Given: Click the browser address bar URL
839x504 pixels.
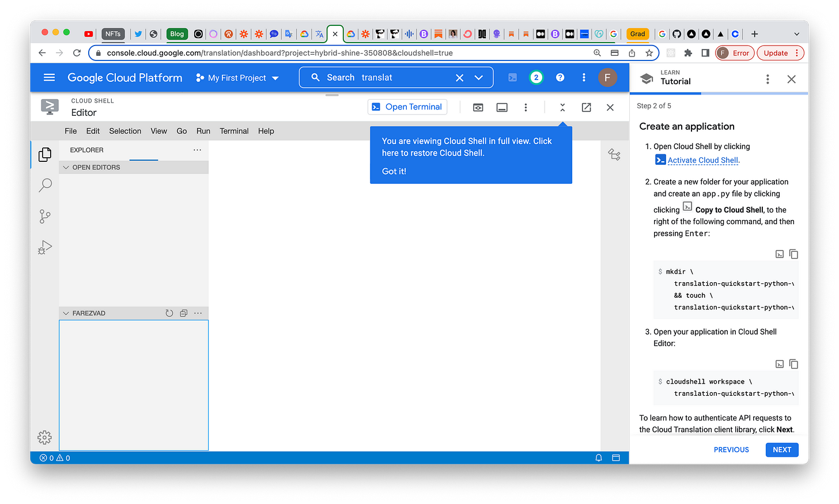Looking at the screenshot, I should 279,53.
